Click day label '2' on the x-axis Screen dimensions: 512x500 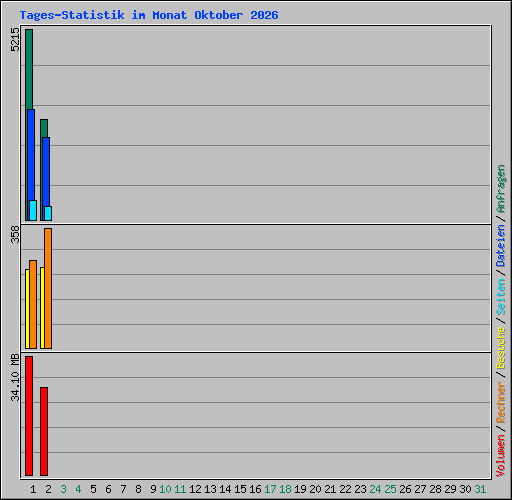[x=48, y=489]
